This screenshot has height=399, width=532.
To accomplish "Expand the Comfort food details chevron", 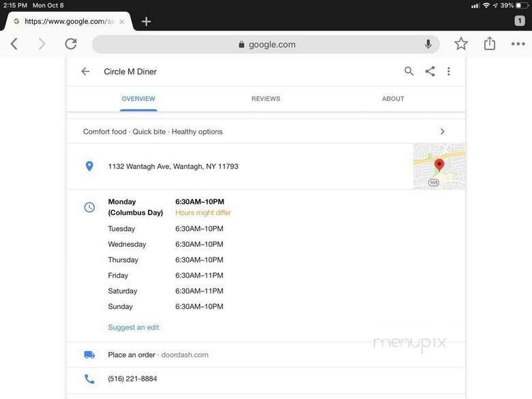I will [442, 132].
